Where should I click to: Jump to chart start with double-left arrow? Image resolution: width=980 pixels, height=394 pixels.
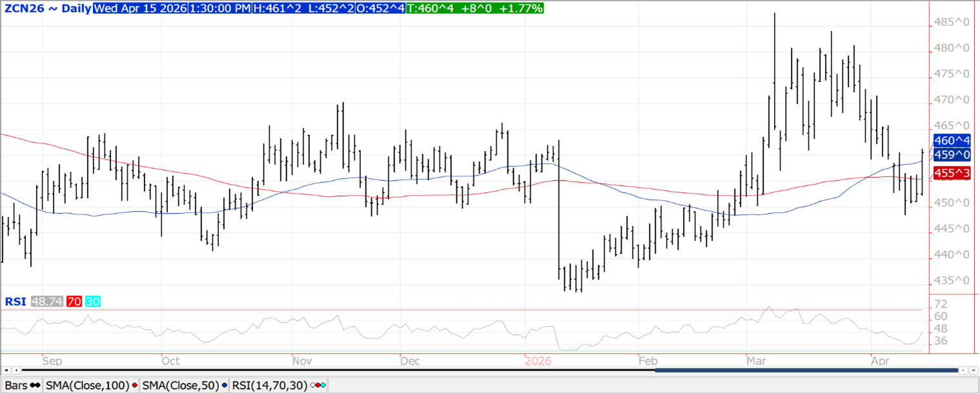point(6,371)
